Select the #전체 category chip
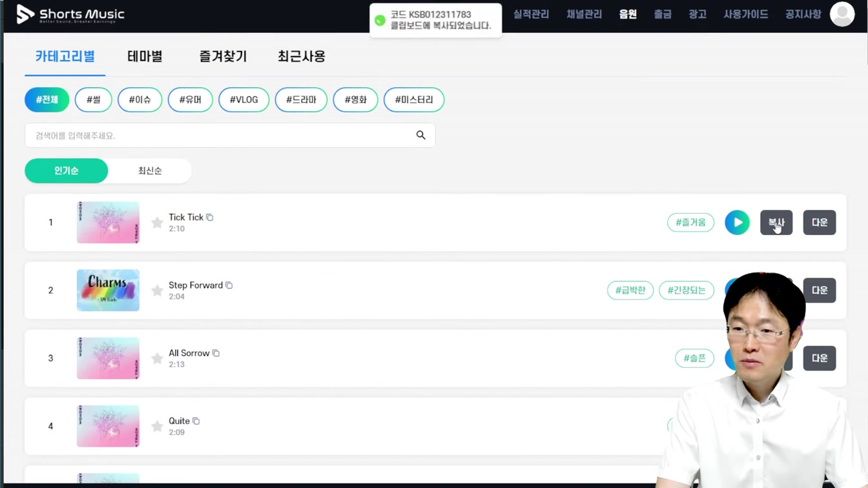868x488 pixels. [x=47, y=99]
